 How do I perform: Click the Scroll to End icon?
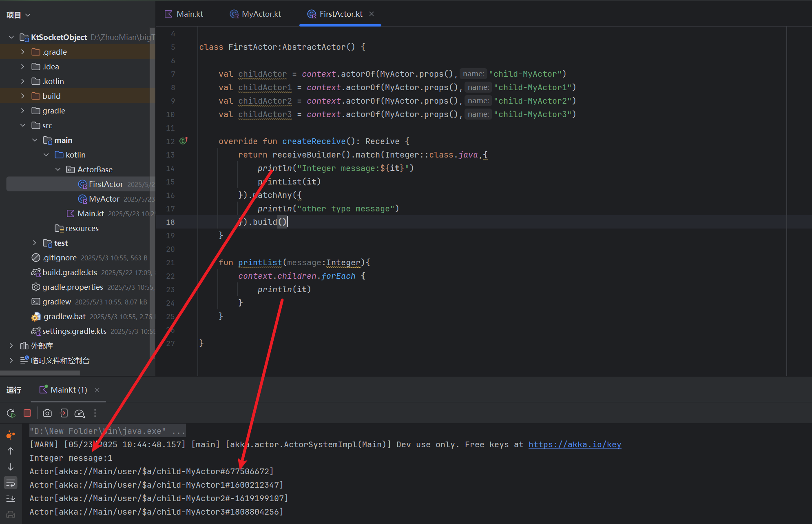coord(11,499)
